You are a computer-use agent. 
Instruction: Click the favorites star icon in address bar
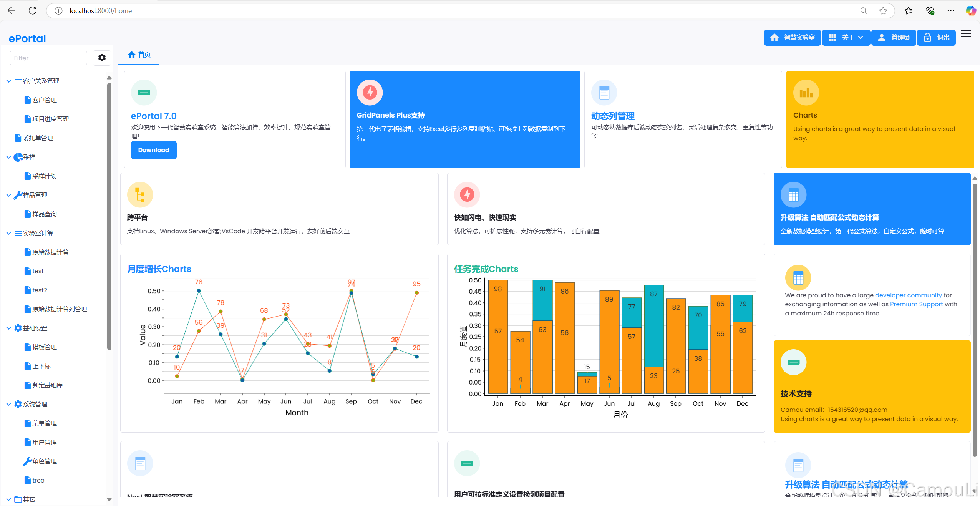[883, 11]
